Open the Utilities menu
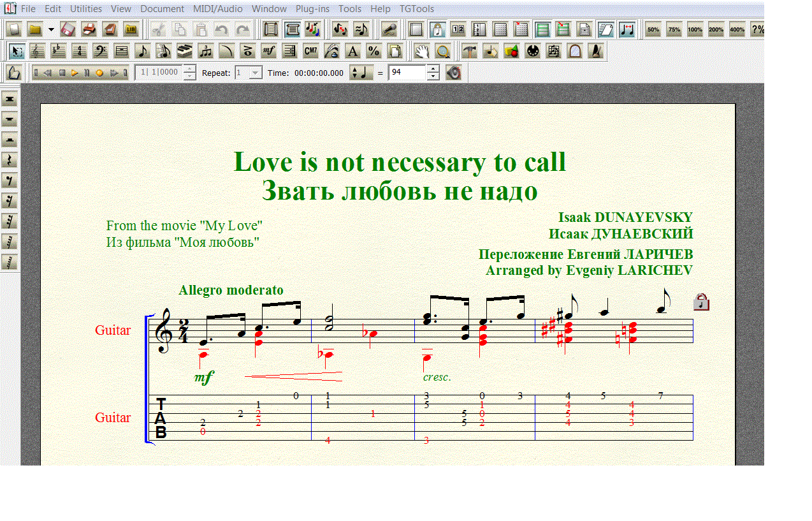This screenshot has height=521, width=812. point(86,9)
